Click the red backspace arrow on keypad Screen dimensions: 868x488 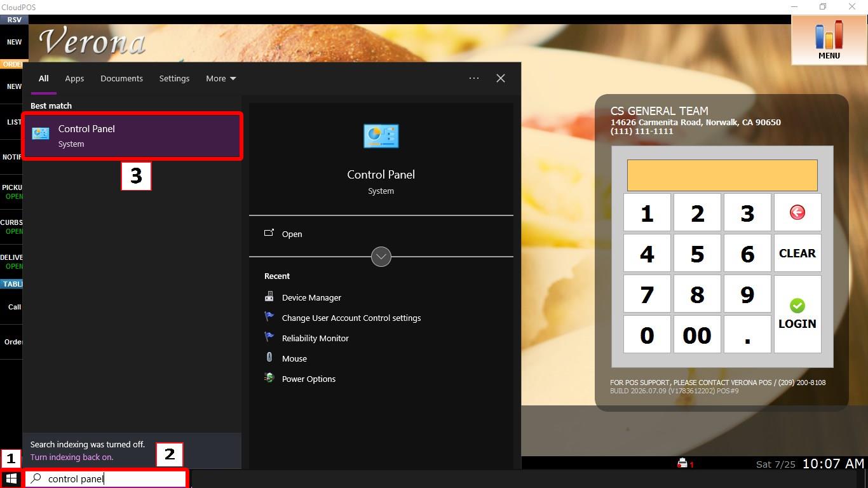tap(797, 212)
